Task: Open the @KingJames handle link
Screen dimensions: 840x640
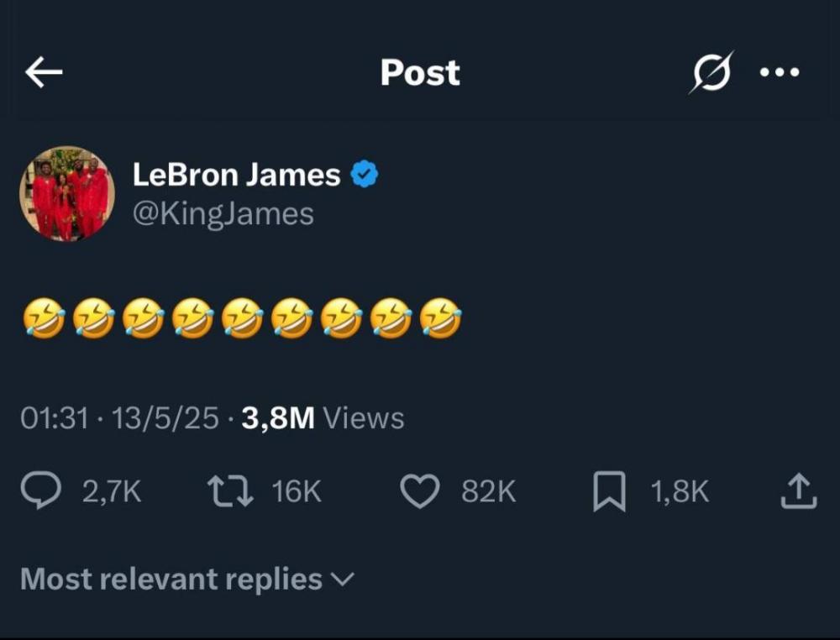Action: 223,214
